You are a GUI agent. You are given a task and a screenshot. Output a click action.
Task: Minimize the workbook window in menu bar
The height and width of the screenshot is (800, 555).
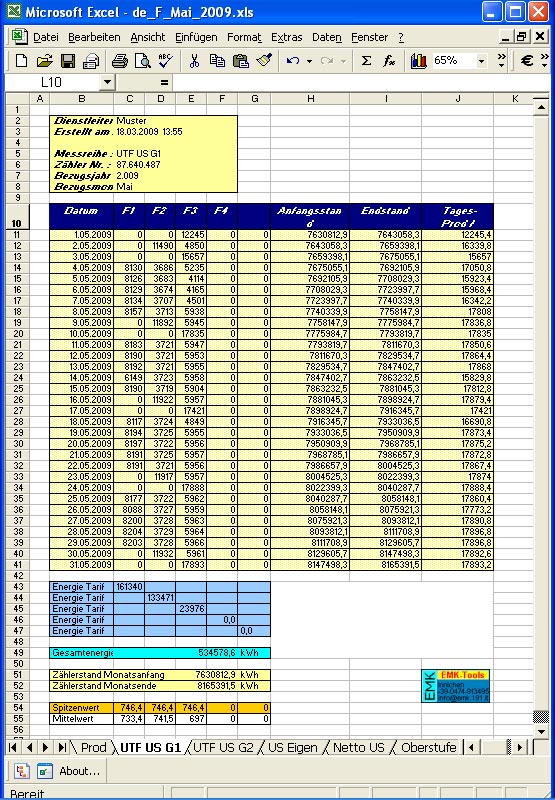pos(505,37)
